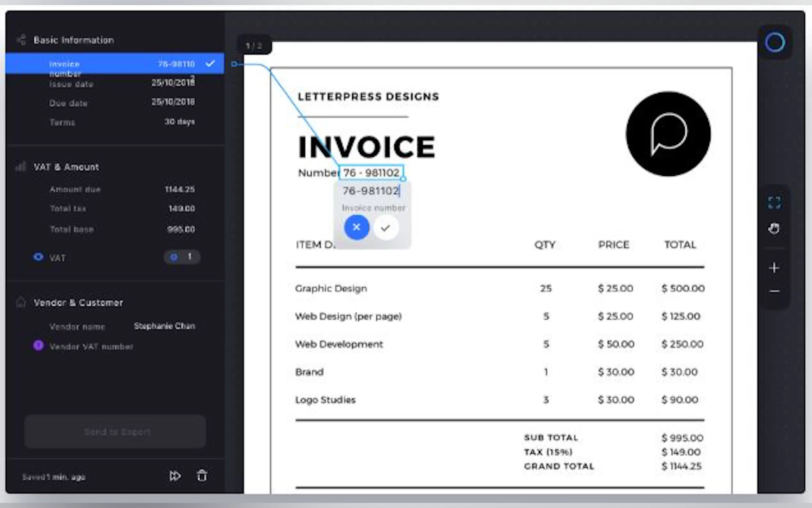The height and width of the screenshot is (508, 812).
Task: Click the VAT count toggle pill
Action: point(182,257)
